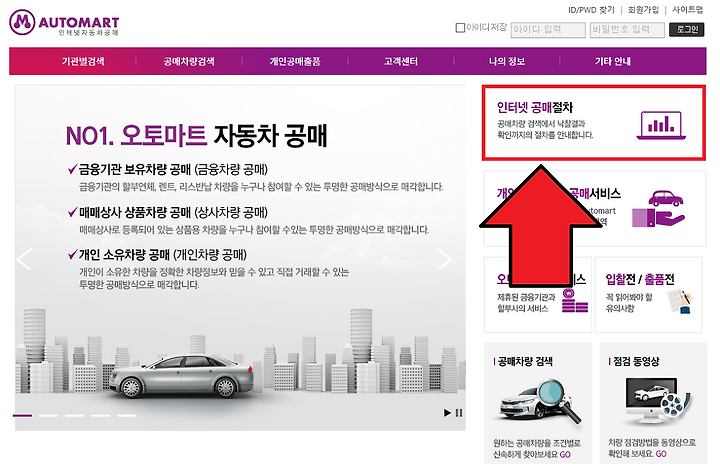
Task: Focus the 아이디 입력 field
Action: click(548, 30)
